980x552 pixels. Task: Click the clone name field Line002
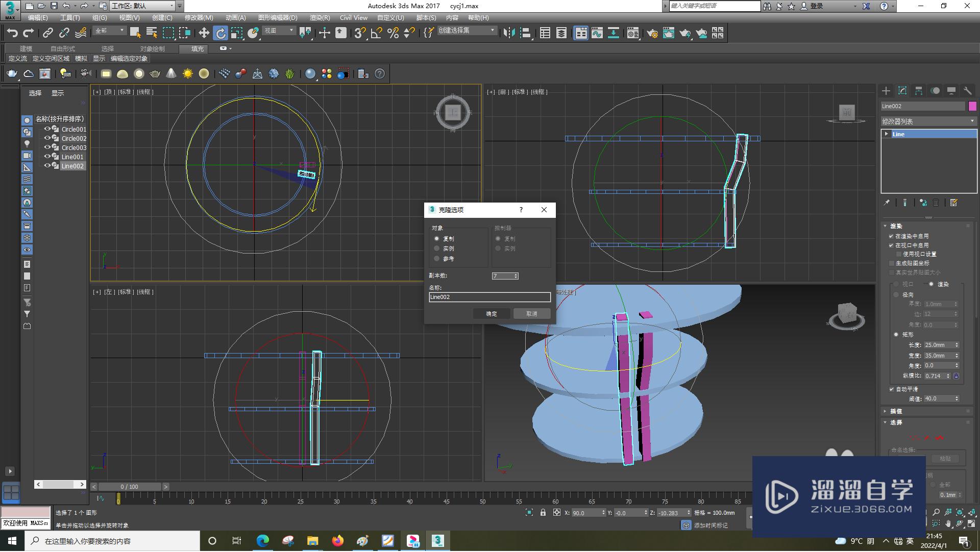[x=489, y=297]
